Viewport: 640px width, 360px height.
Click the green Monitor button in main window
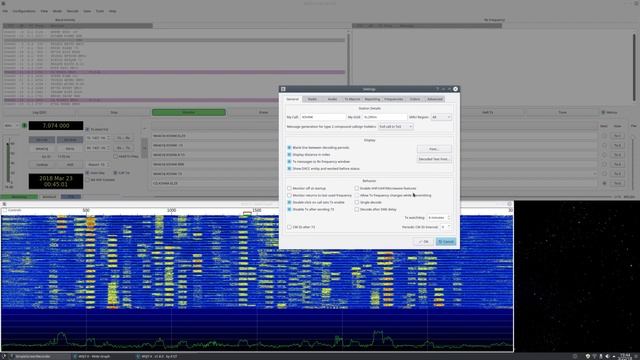coord(189,112)
